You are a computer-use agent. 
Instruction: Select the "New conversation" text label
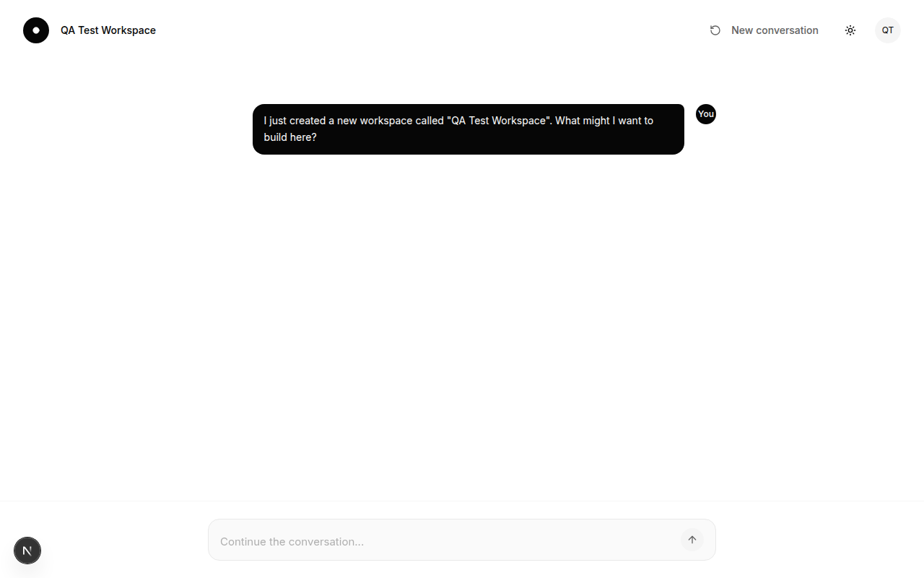click(775, 30)
